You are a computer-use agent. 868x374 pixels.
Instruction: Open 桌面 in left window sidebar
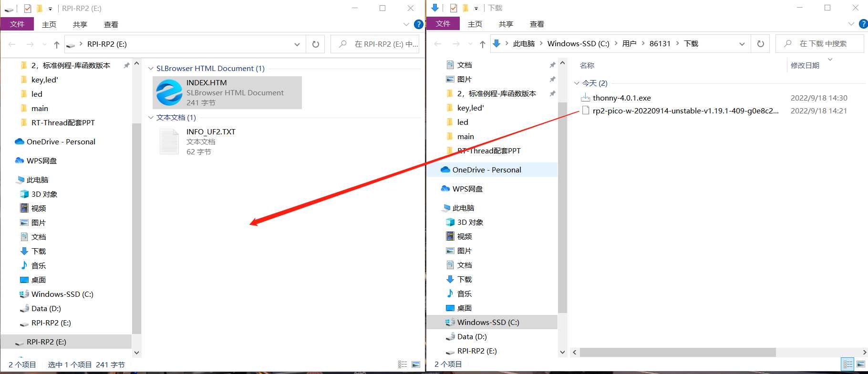[38, 280]
